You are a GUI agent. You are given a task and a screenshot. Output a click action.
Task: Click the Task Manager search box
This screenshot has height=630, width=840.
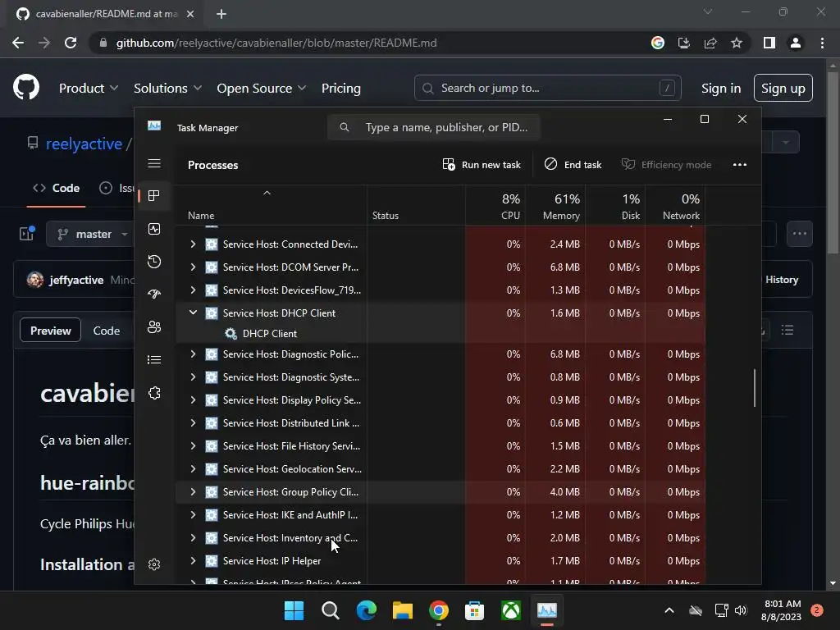tap(434, 127)
